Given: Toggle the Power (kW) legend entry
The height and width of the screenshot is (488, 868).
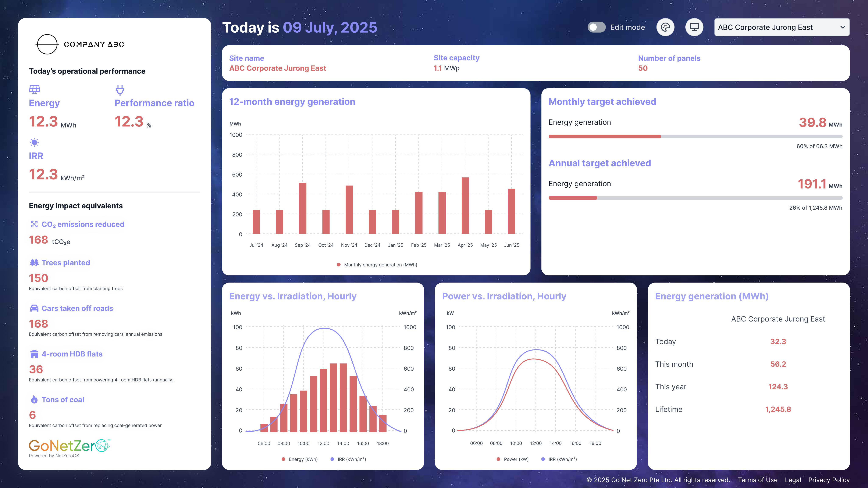Looking at the screenshot, I should [512, 459].
